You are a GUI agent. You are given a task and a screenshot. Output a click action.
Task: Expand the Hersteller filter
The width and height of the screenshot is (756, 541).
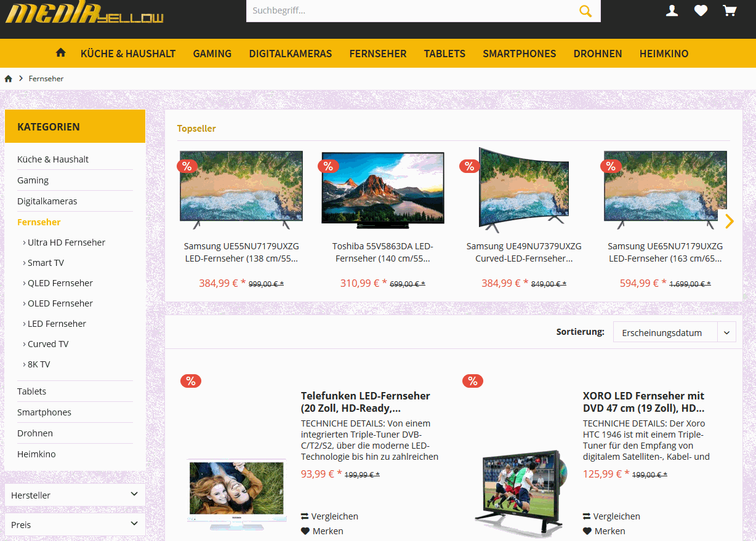[x=75, y=495]
